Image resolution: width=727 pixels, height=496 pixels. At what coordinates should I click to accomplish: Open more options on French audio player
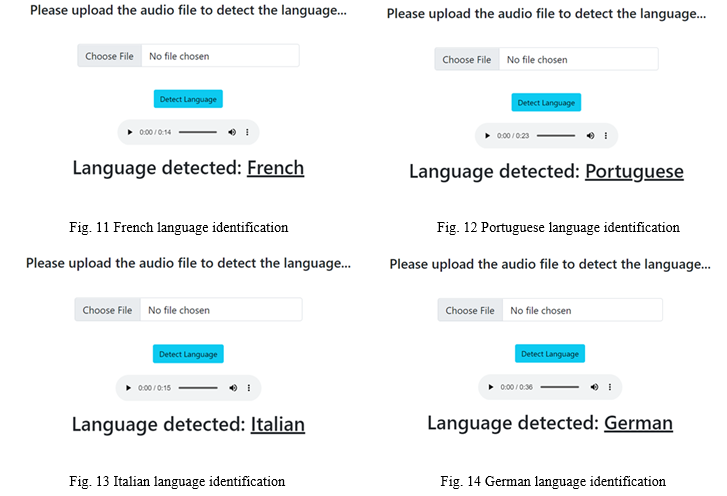pos(247,132)
